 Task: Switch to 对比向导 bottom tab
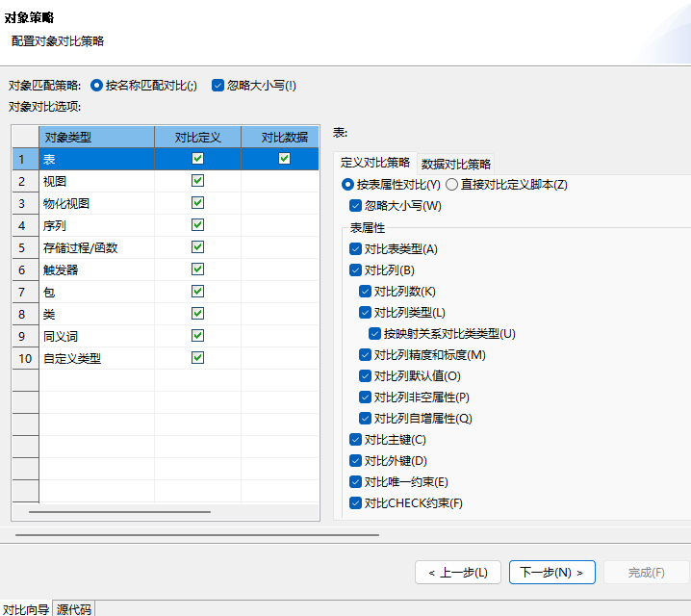point(26,609)
